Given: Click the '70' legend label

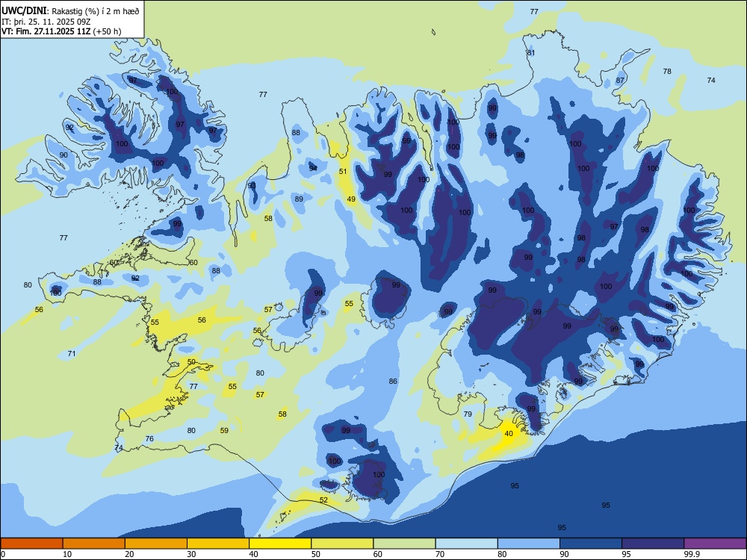Looking at the screenshot, I should 440,554.
